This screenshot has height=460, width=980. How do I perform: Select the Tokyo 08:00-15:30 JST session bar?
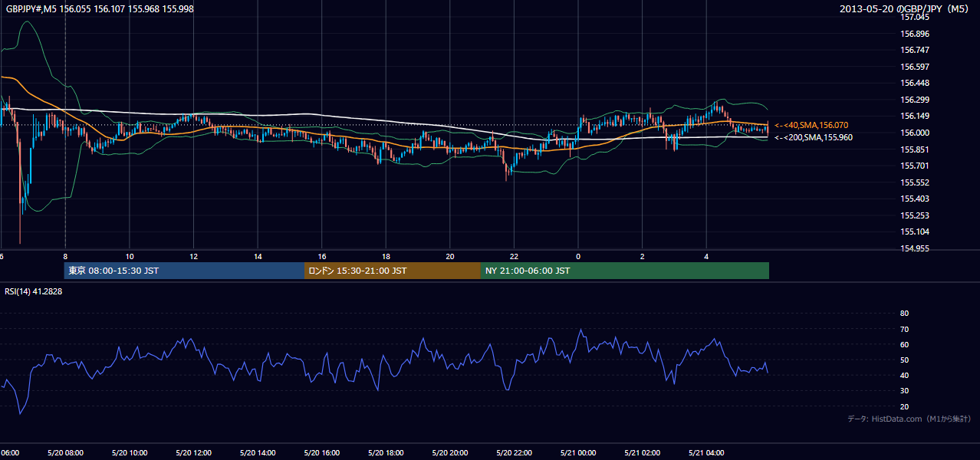(184, 271)
